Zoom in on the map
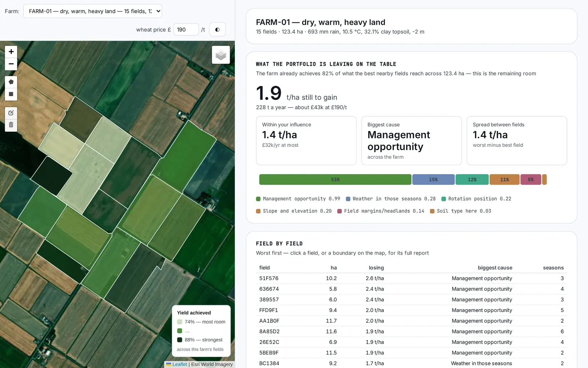Viewport: 588px width, 368px height. [x=11, y=52]
